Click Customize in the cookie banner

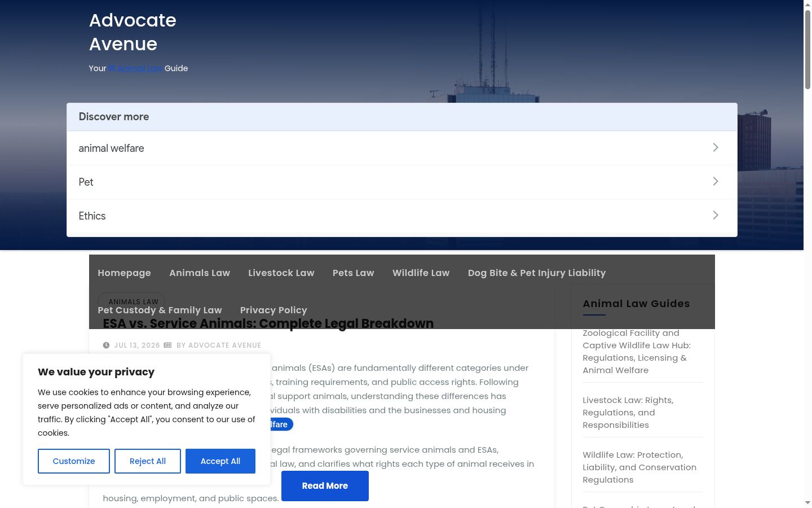[74, 461]
